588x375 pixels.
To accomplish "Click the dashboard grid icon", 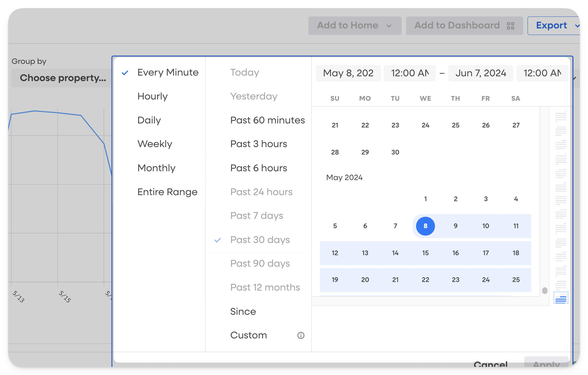I will point(510,26).
